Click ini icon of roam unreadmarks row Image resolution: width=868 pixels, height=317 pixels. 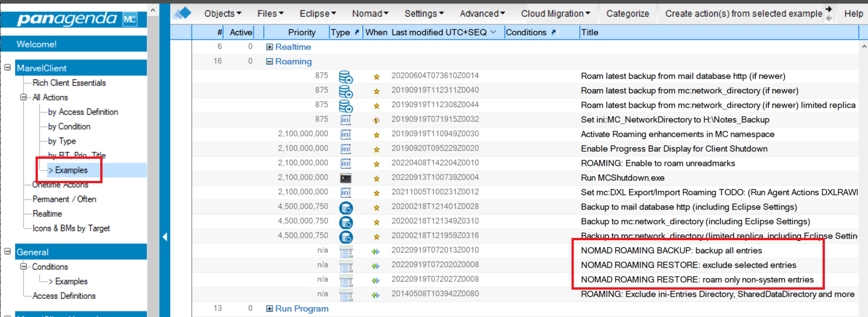click(x=345, y=163)
